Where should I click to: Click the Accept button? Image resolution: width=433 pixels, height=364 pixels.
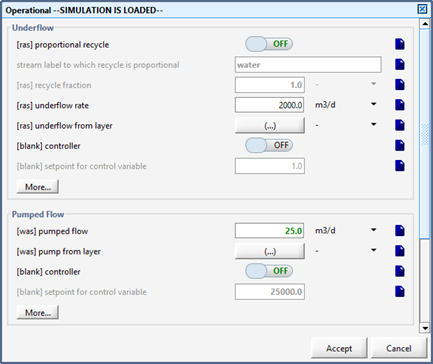point(339,348)
